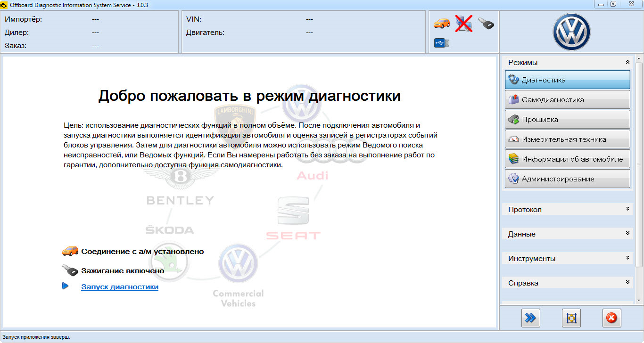The height and width of the screenshot is (343, 644).
Task: Click the books icon on Информация об автомобиле
Action: click(513, 159)
